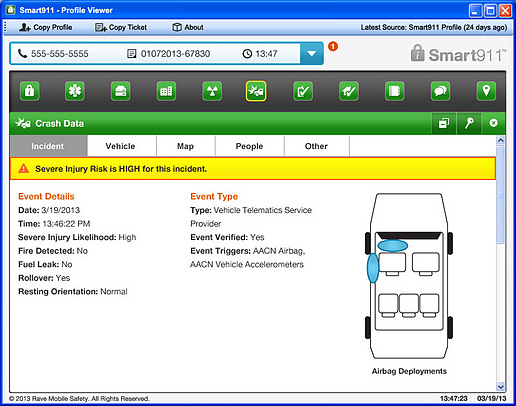The image size is (516, 406).
Task: Close the Crash Data panel
Action: point(494,123)
